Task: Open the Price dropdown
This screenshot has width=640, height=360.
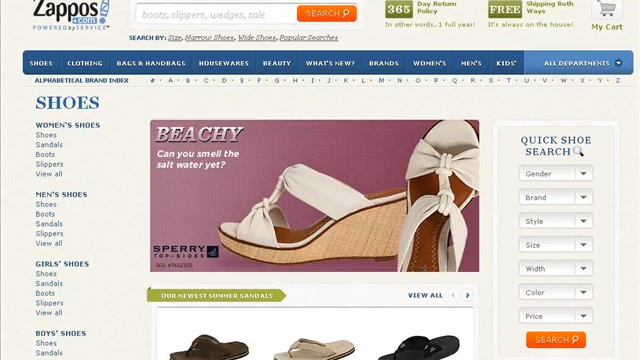Action: click(x=556, y=316)
